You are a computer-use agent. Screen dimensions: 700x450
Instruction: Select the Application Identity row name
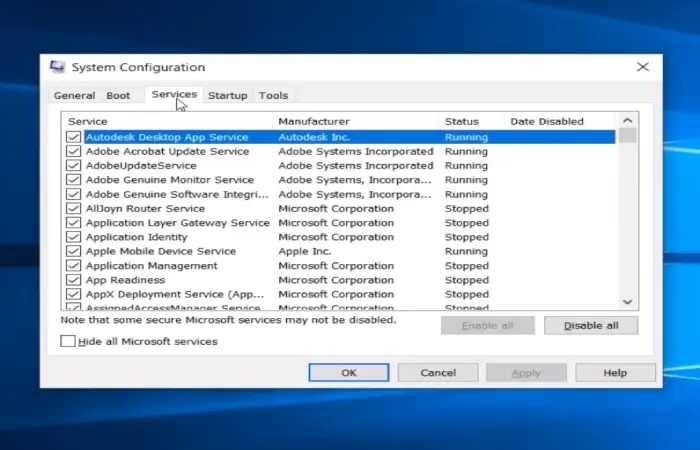(137, 237)
